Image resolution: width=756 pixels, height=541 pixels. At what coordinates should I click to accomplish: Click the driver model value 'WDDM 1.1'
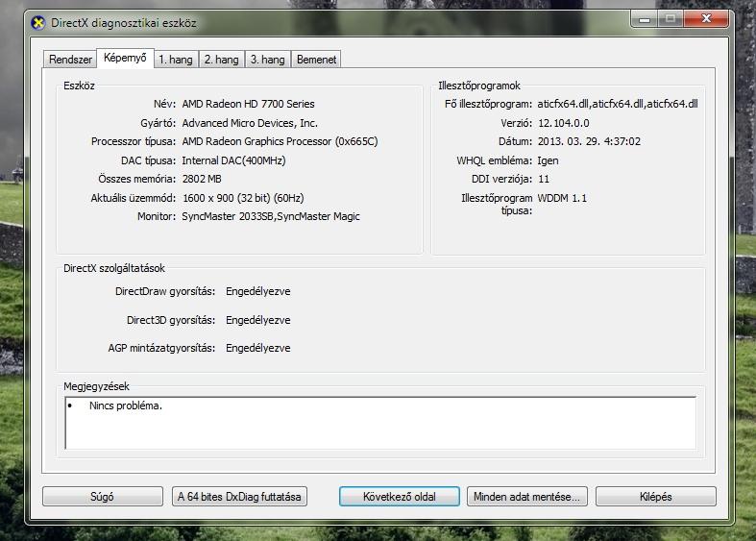tap(562, 198)
